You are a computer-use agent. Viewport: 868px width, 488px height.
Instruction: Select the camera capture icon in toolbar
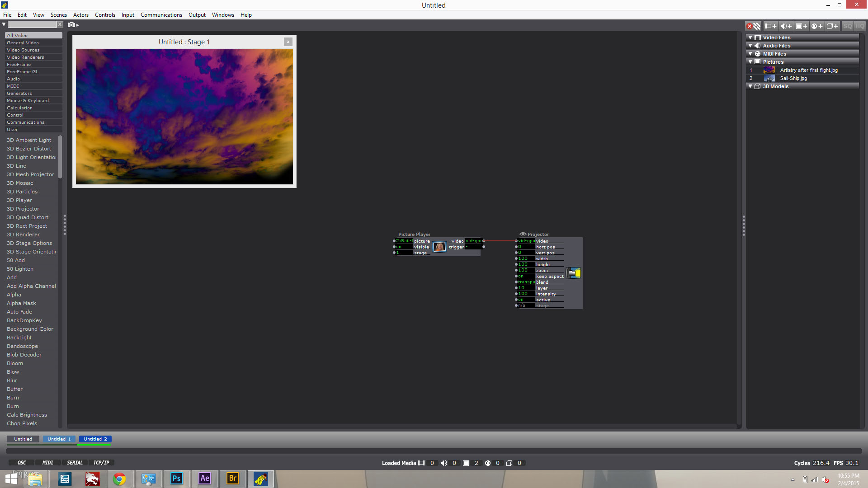pyautogui.click(x=71, y=24)
